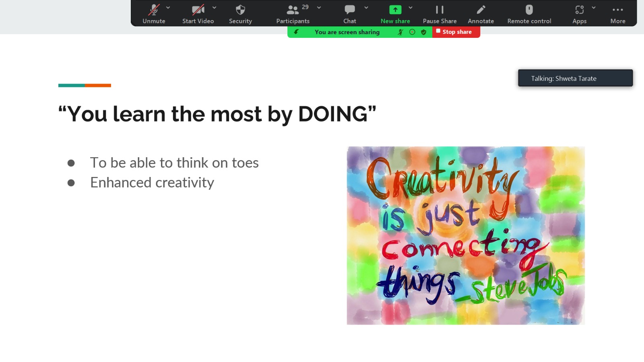Image resolution: width=644 pixels, height=362 pixels.
Task: Open the Participants panel
Action: click(293, 14)
